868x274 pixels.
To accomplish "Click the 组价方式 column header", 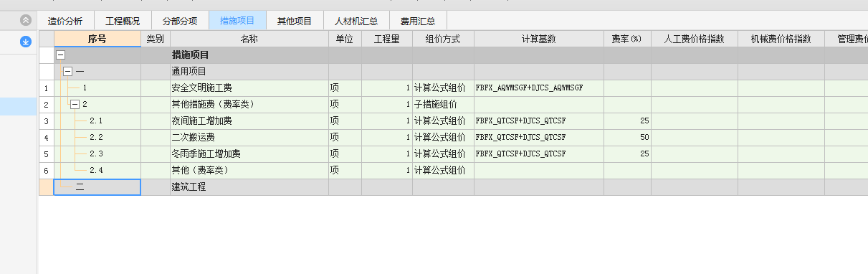I will coord(443,39).
